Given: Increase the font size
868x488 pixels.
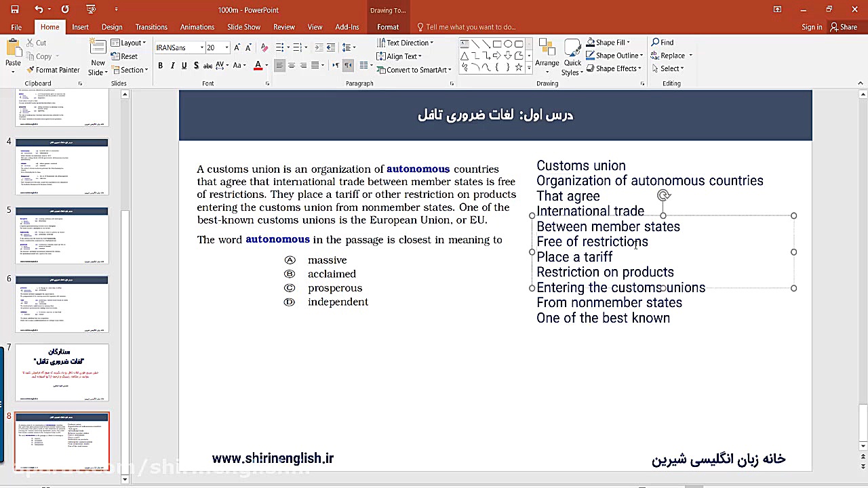Looking at the screenshot, I should click(236, 47).
